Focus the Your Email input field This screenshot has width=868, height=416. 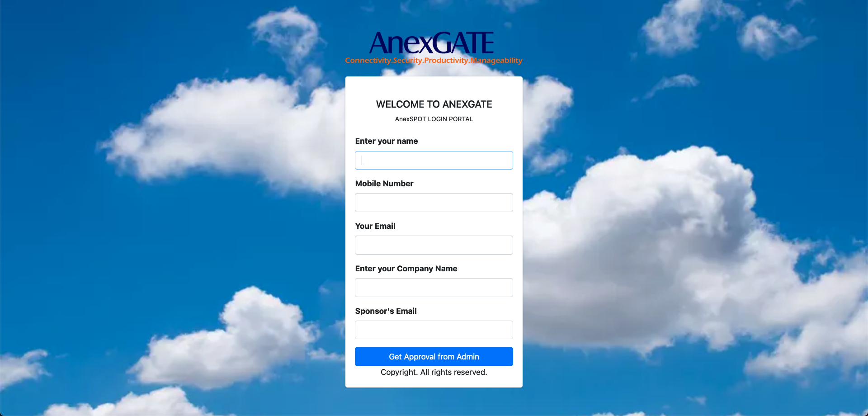[434, 245]
